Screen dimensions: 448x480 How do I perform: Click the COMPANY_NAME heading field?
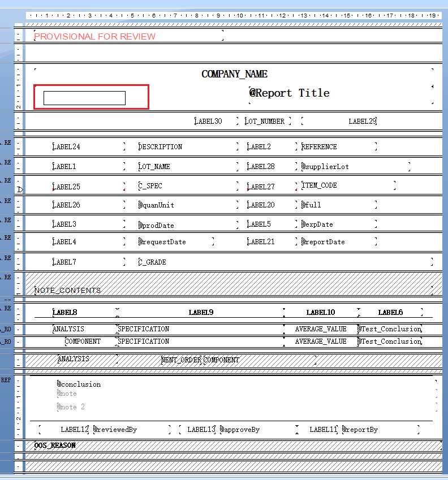click(234, 73)
